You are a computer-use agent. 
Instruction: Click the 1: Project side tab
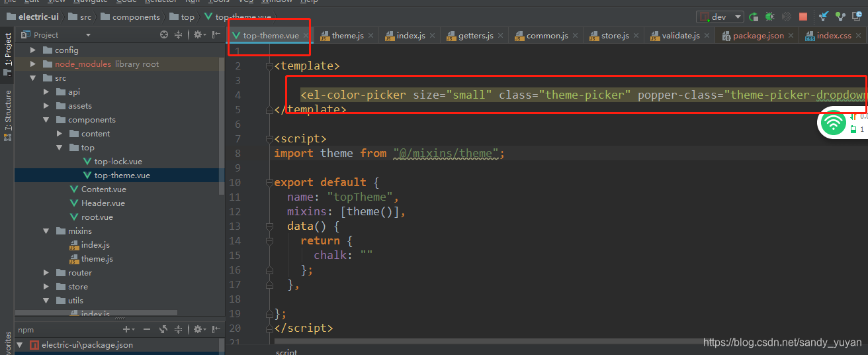coord(7,55)
